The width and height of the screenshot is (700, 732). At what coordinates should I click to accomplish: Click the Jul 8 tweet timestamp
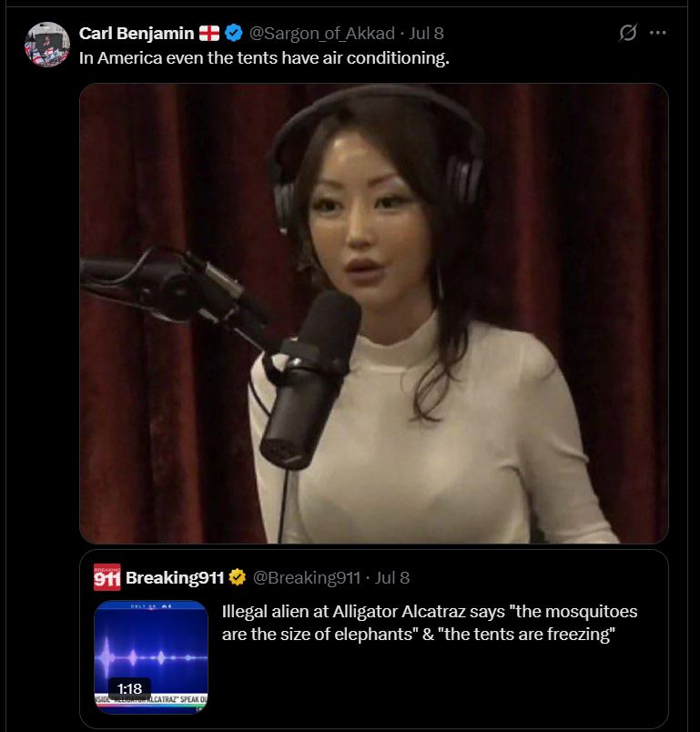pos(426,33)
